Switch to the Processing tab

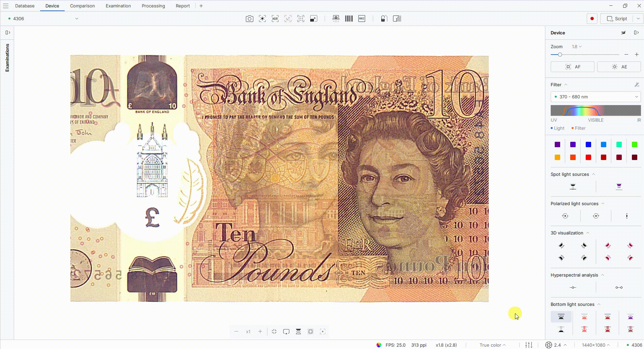tap(153, 6)
